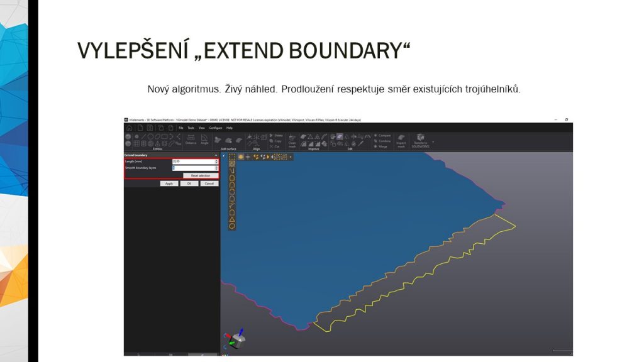Open the File menu
The height and width of the screenshot is (362, 644).
pos(180,128)
